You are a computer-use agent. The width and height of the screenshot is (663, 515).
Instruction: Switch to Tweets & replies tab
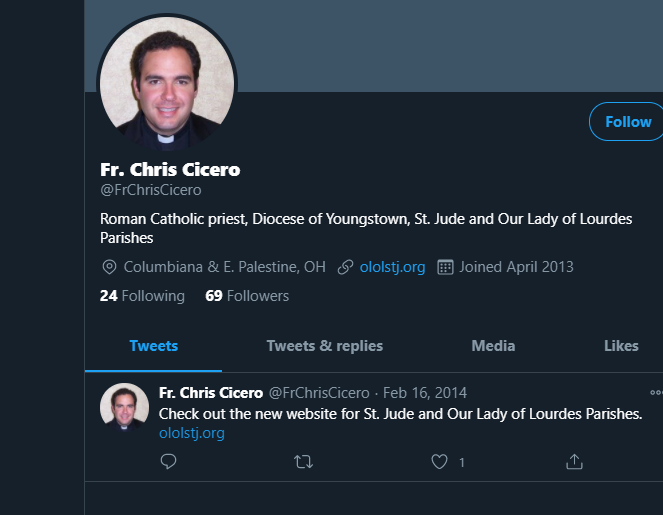(324, 346)
